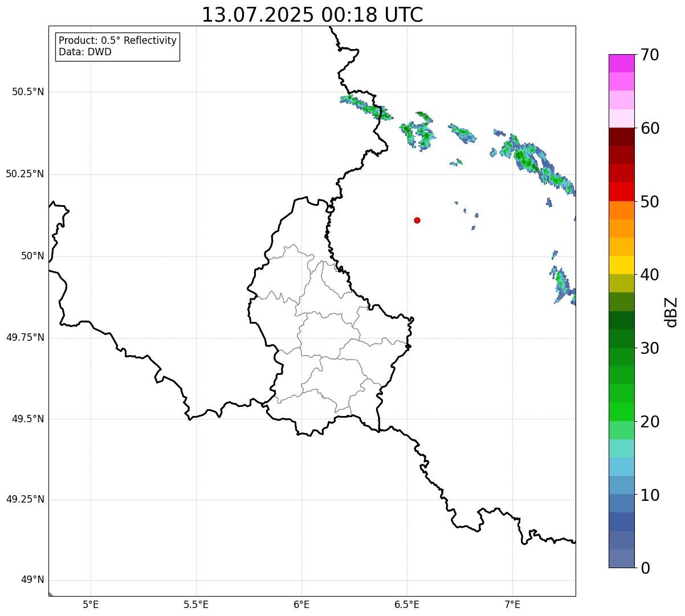Click the Data: DWD label
The image size is (685, 616).
click(x=85, y=52)
